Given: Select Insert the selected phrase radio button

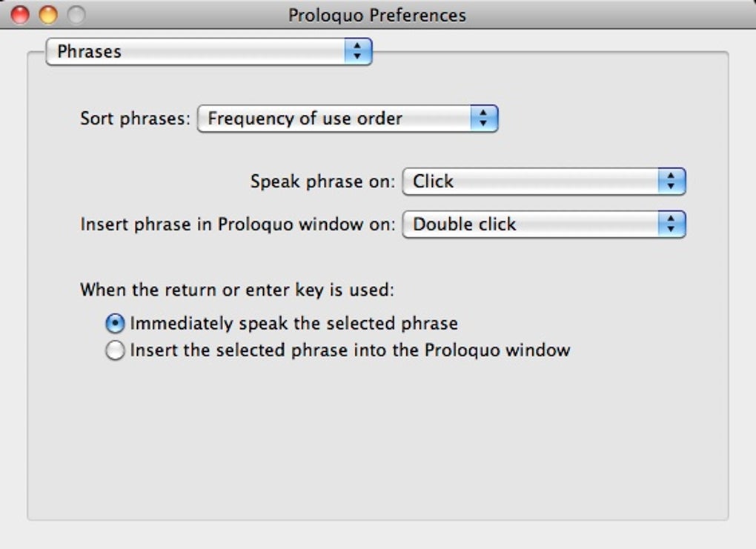Looking at the screenshot, I should pyautogui.click(x=115, y=350).
